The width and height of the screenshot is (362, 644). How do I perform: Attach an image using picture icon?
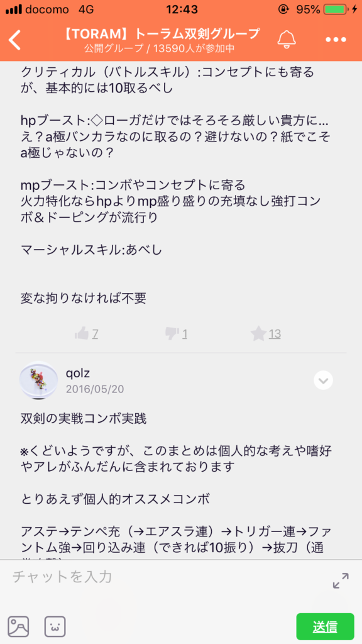click(x=18, y=626)
